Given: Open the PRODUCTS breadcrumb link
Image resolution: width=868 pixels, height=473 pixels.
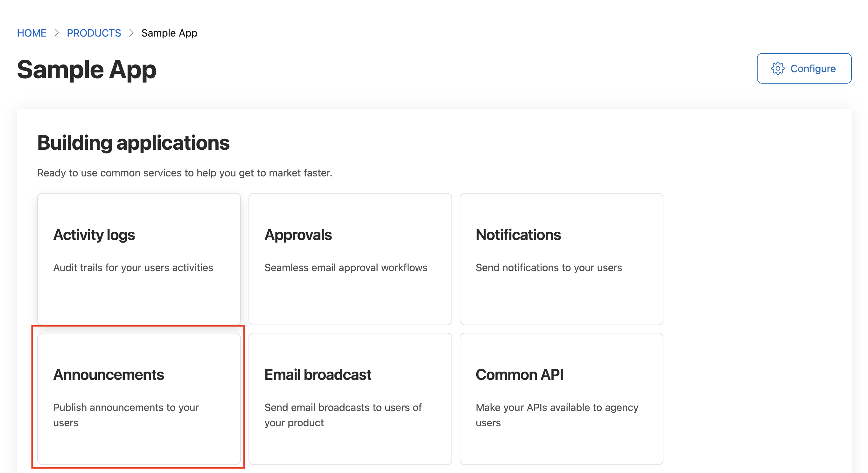Looking at the screenshot, I should coord(94,33).
